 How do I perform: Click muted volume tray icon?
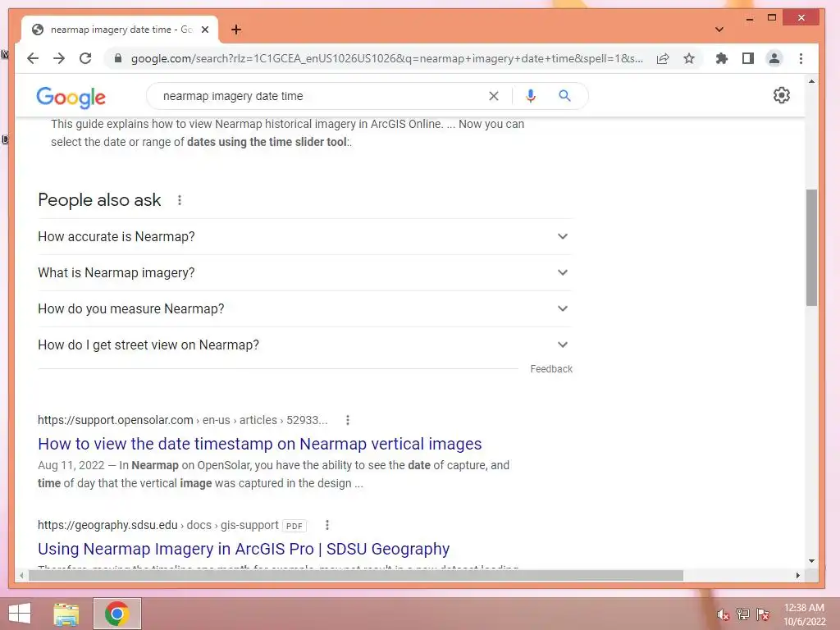click(724, 614)
